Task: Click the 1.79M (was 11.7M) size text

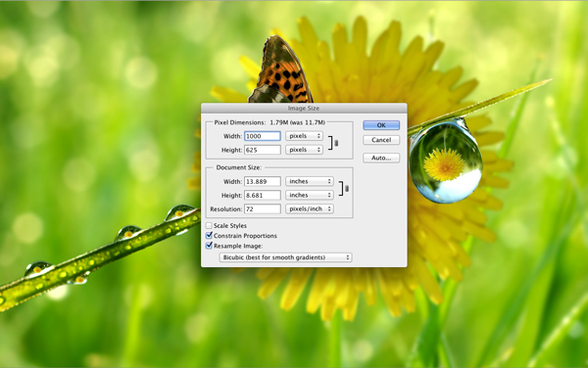Action: pos(297,122)
